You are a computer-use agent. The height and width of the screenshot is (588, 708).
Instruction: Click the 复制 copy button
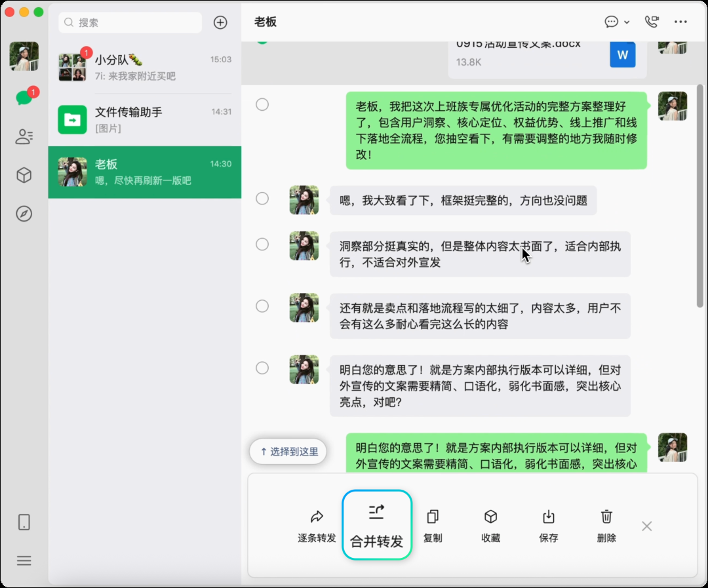click(x=433, y=526)
